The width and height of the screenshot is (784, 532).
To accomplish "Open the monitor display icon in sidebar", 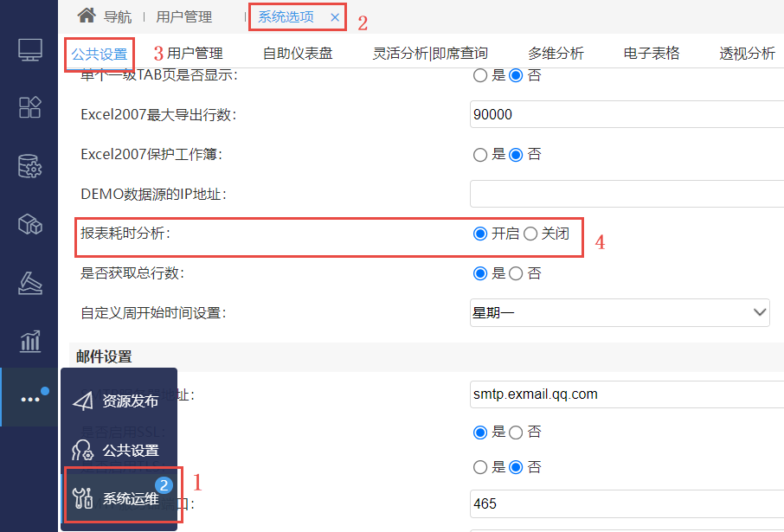I will pos(30,49).
